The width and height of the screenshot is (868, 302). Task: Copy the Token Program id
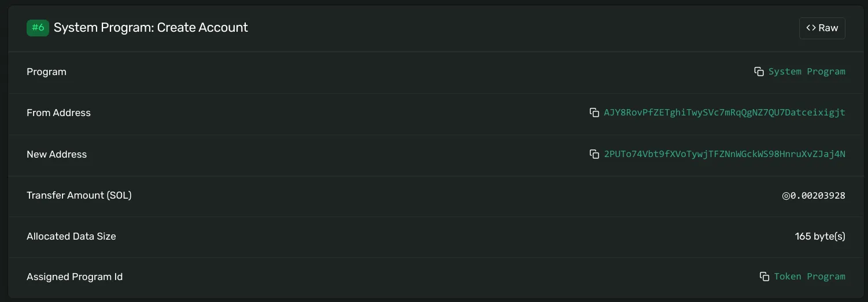tap(764, 277)
